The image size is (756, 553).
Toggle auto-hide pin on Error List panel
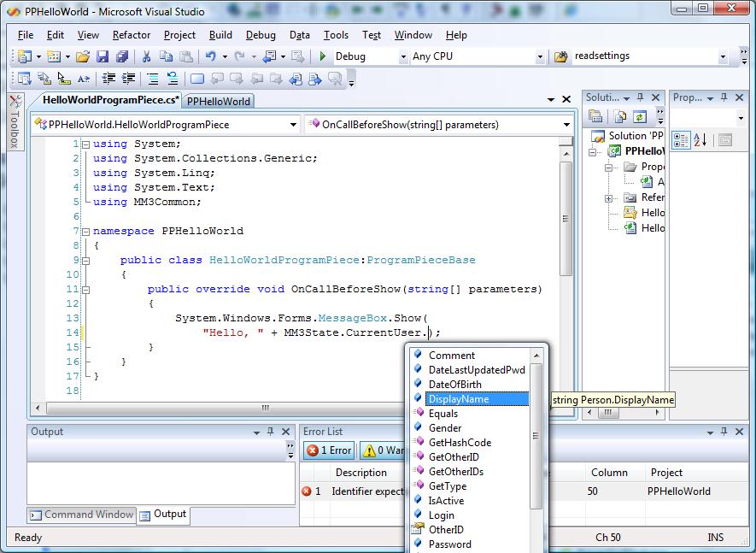pos(724,432)
